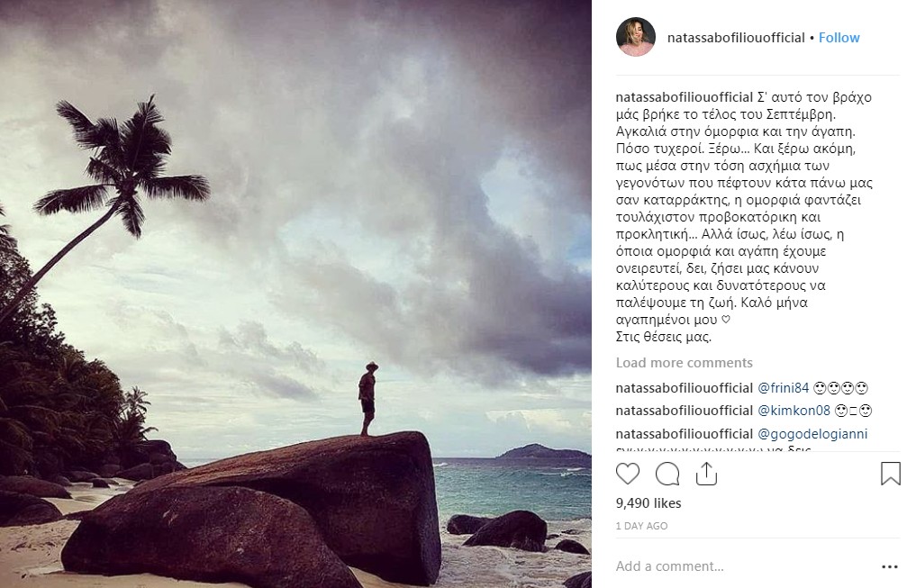
Task: Click the commenter username before the @gogodelogianni mention
Action: click(x=685, y=434)
